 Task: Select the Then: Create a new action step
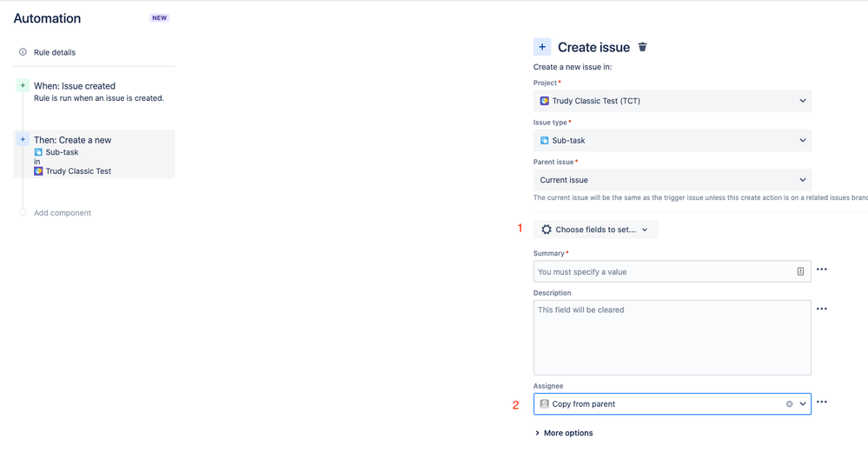(x=94, y=155)
